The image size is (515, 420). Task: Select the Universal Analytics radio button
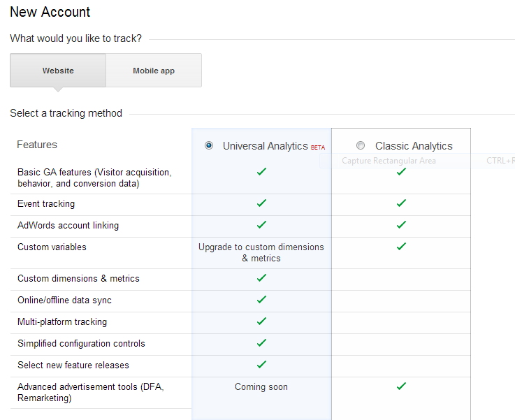click(x=209, y=145)
